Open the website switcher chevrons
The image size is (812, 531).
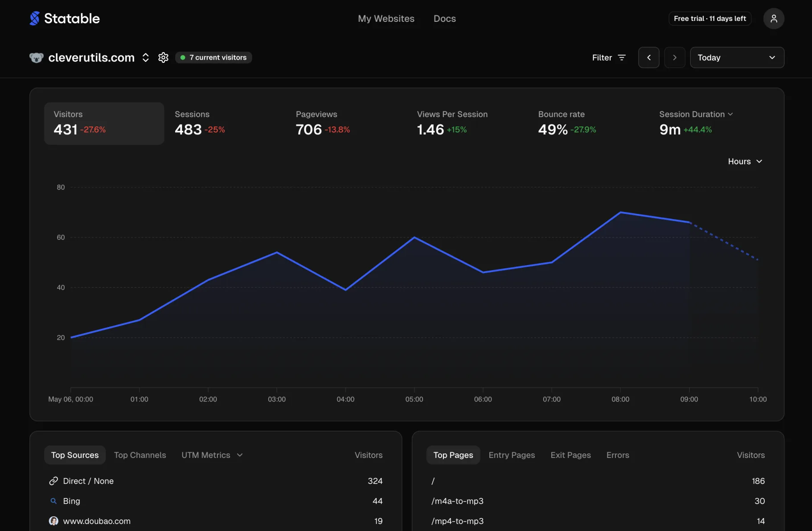coord(146,57)
